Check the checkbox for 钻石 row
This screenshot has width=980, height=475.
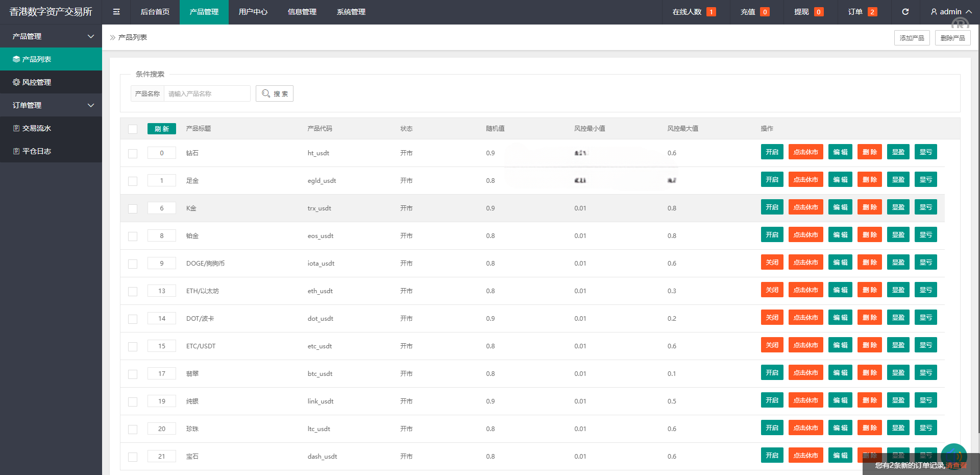(133, 154)
